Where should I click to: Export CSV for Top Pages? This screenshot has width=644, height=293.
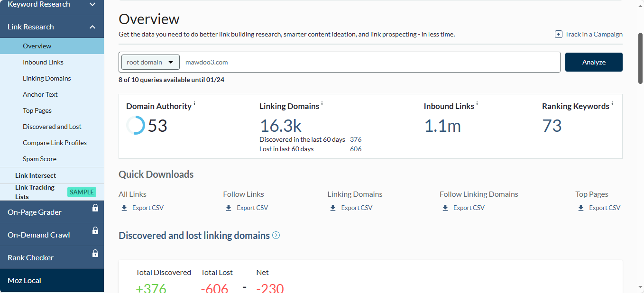[x=605, y=208]
